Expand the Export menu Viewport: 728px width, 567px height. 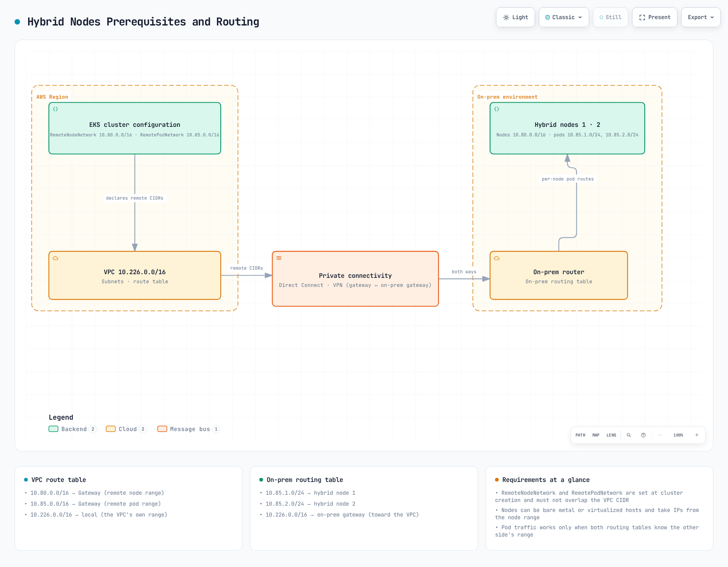coord(701,17)
